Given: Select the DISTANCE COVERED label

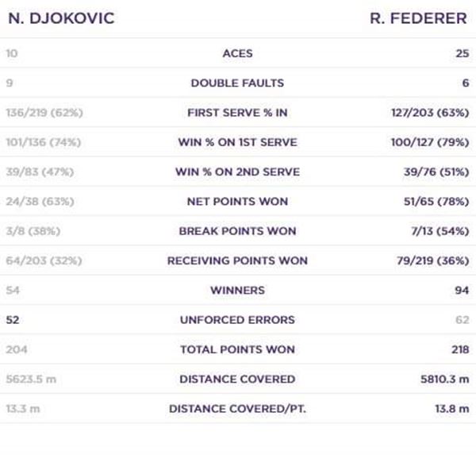Looking at the screenshot, I should point(237,379).
